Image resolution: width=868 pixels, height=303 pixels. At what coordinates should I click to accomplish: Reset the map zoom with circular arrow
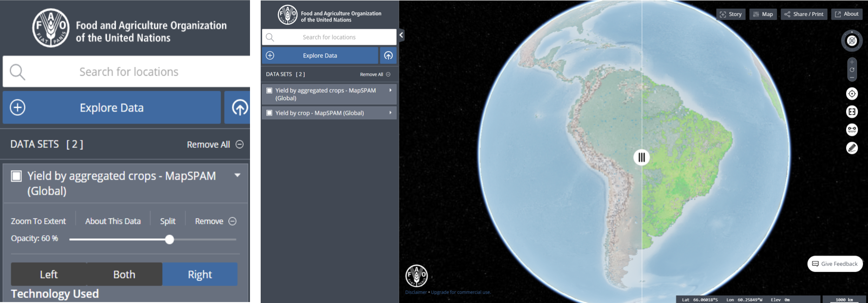[852, 70]
